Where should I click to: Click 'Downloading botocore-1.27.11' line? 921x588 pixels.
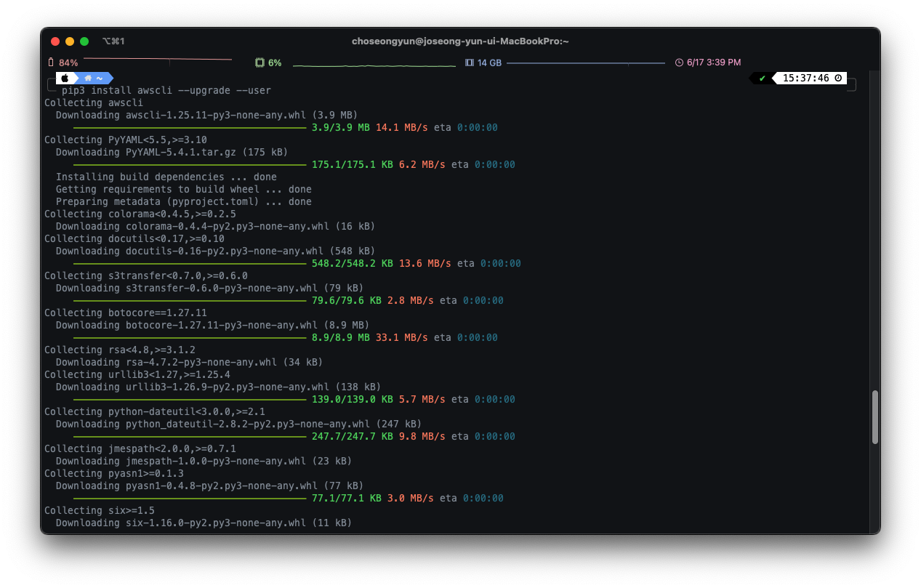tap(212, 325)
